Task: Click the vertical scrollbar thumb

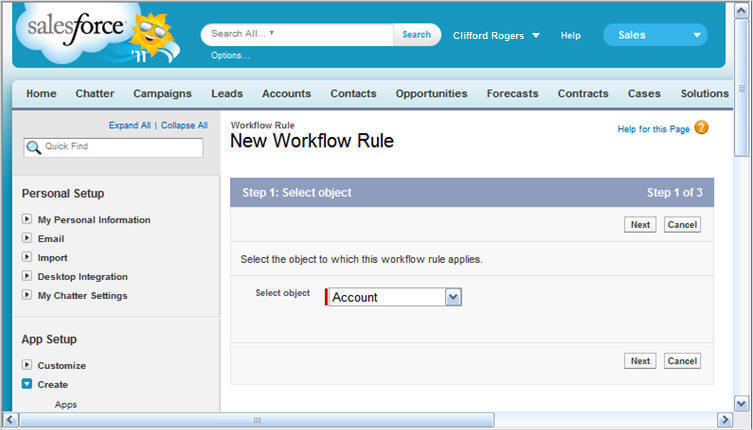Action: 741,88
